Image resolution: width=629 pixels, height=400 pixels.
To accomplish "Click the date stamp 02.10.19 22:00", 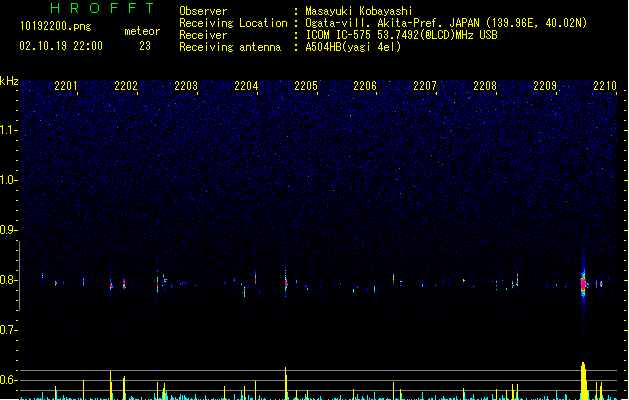I will click(61, 46).
